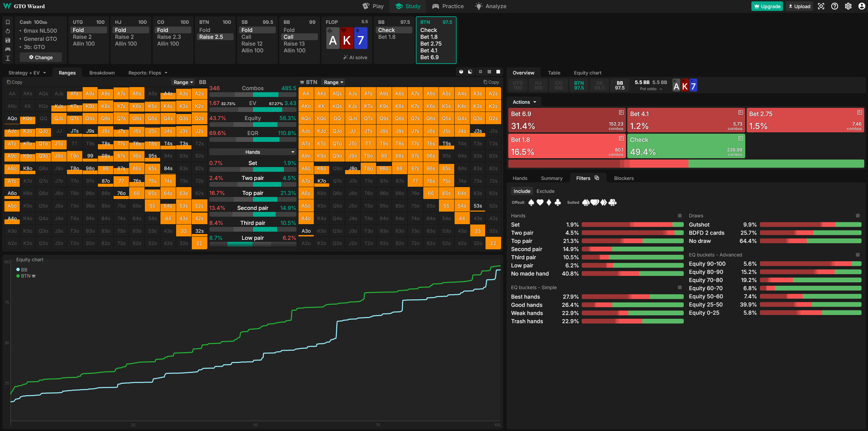Open settings with the gear icon
Image resolution: width=868 pixels, height=431 pixels.
848,6
